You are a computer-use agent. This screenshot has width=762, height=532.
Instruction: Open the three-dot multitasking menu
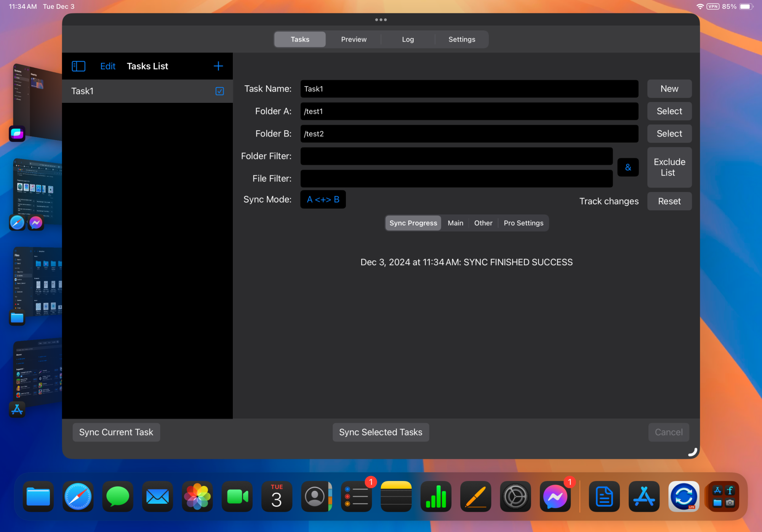[x=381, y=20]
